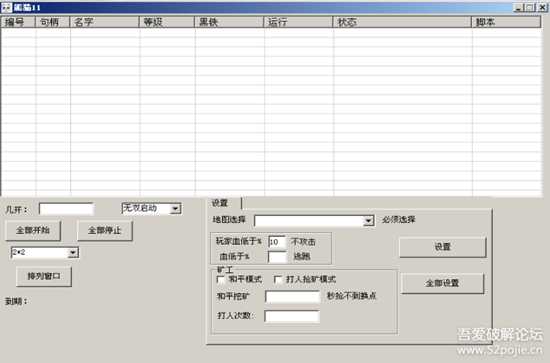The width and height of the screenshot is (550, 363).
Task: Click the 全部设置 button
Action: point(442,283)
